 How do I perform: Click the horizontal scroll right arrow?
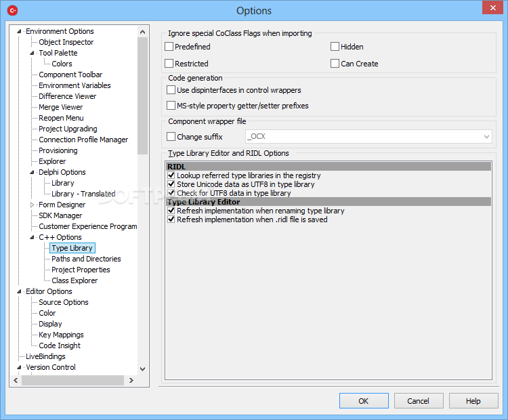[131, 381]
